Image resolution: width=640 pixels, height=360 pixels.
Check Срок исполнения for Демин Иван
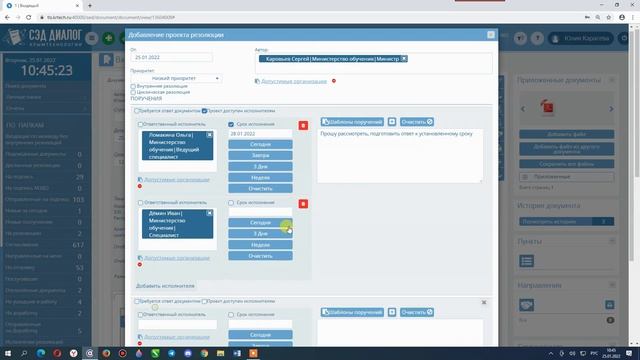point(231,202)
